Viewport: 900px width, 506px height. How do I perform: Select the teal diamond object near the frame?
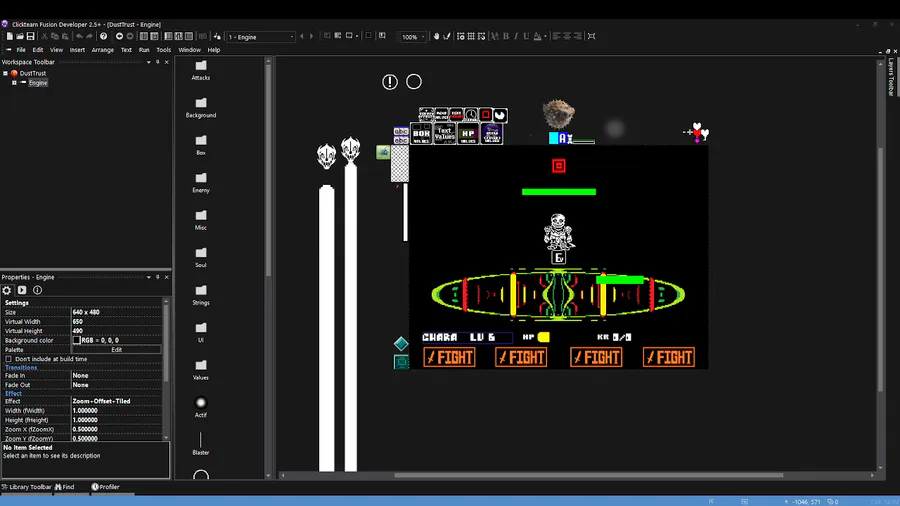tap(401, 344)
